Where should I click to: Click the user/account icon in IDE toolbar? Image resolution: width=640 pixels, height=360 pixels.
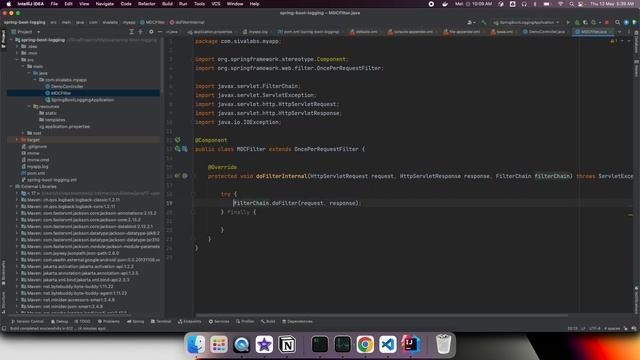[x=471, y=22]
